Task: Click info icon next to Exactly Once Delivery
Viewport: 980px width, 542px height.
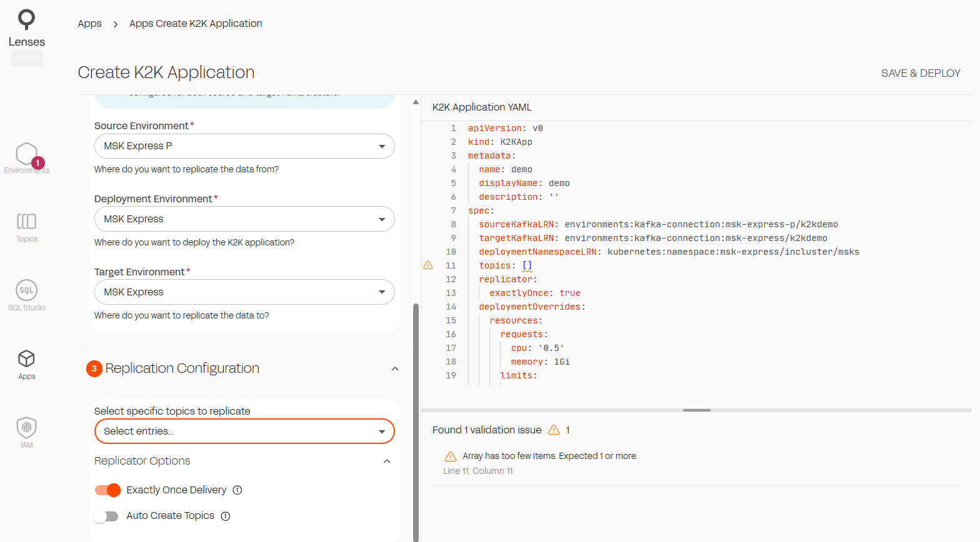Action: (x=237, y=490)
